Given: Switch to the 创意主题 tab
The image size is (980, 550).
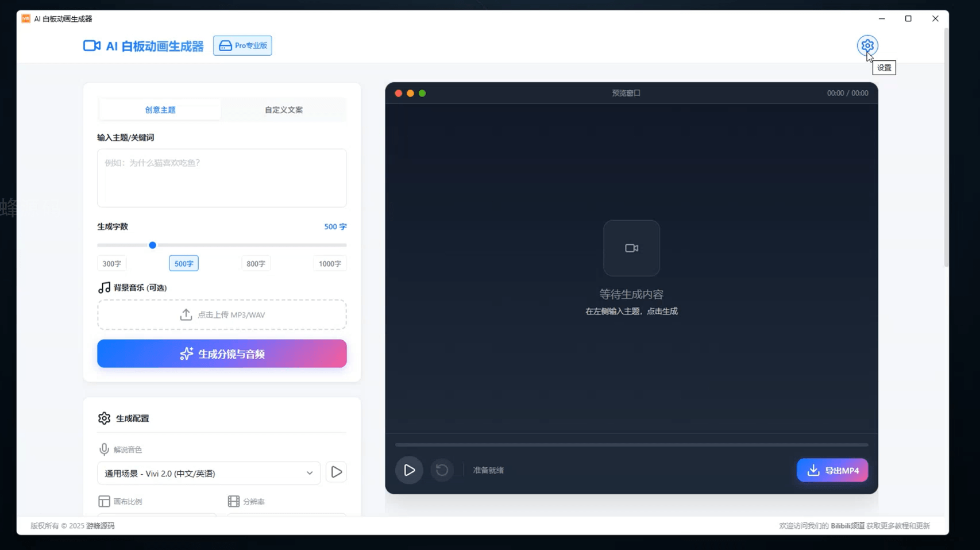Looking at the screenshot, I should (x=160, y=110).
